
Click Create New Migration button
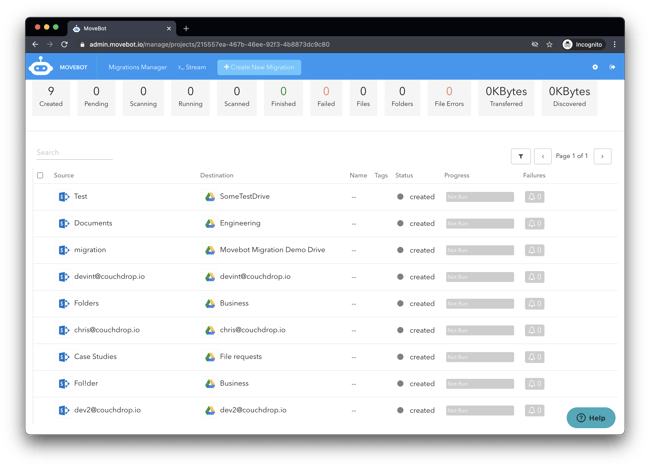coord(258,67)
